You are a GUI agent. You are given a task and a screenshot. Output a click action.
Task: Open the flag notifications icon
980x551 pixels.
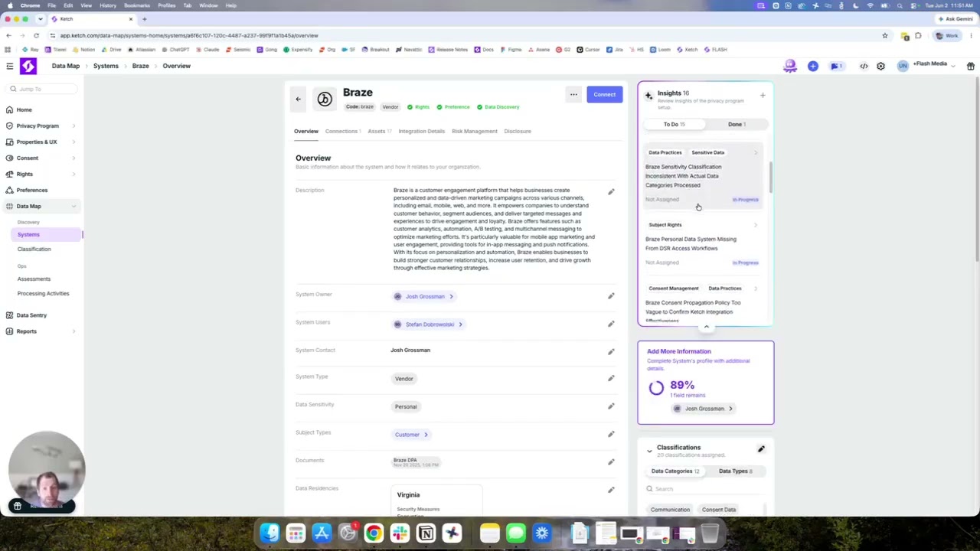[836, 67]
